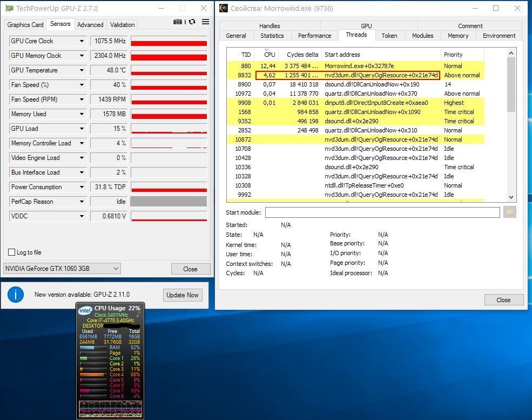Click the GPU Load history graph
Image resolution: width=532 pixels, height=420 pixels.
(169, 129)
